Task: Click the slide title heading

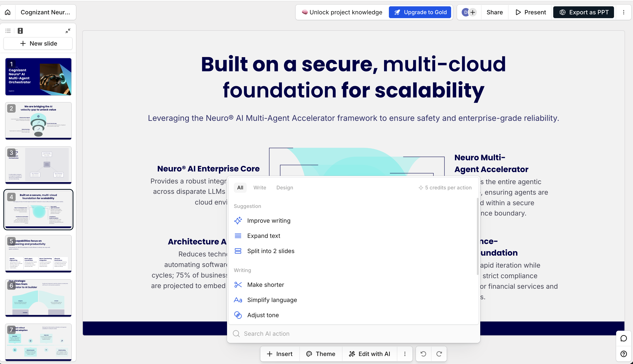Action: pyautogui.click(x=353, y=77)
